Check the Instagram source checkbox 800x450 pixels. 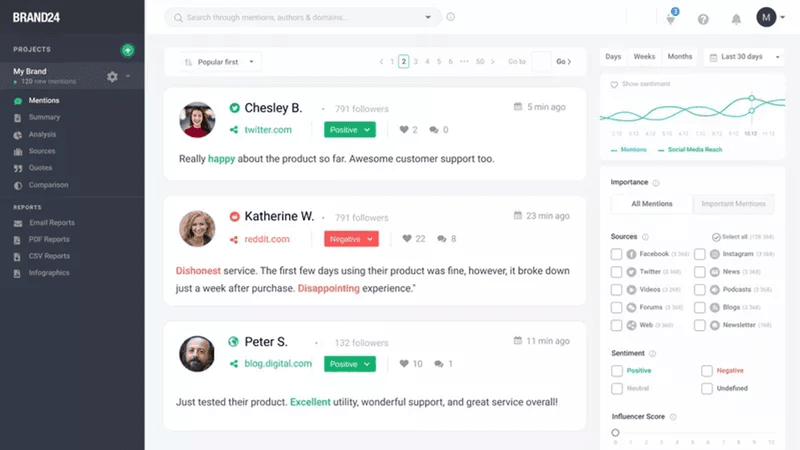[699, 254]
